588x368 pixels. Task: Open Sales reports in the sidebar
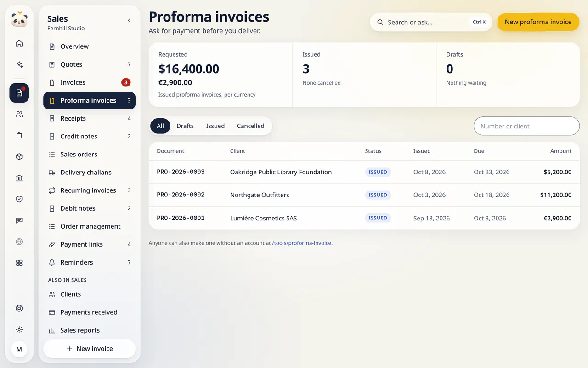pos(89,330)
